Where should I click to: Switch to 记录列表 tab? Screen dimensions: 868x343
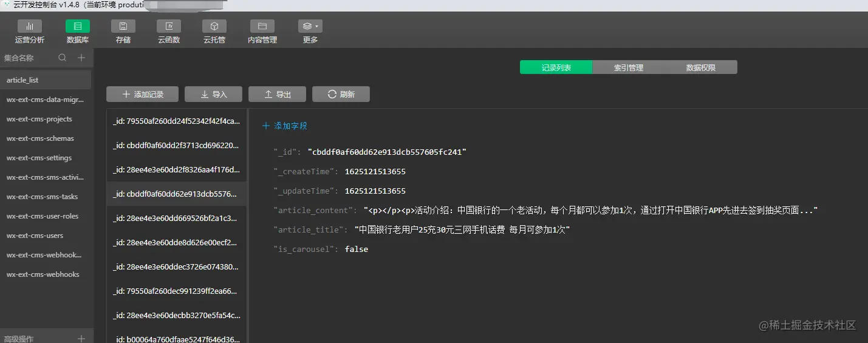point(556,67)
